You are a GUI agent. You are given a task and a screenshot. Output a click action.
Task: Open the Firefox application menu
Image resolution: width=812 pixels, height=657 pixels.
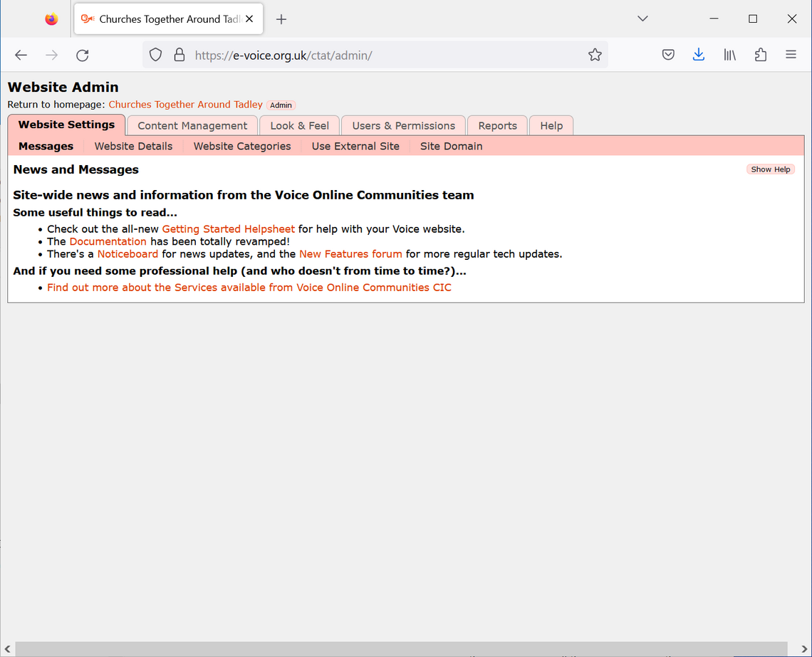coord(791,55)
